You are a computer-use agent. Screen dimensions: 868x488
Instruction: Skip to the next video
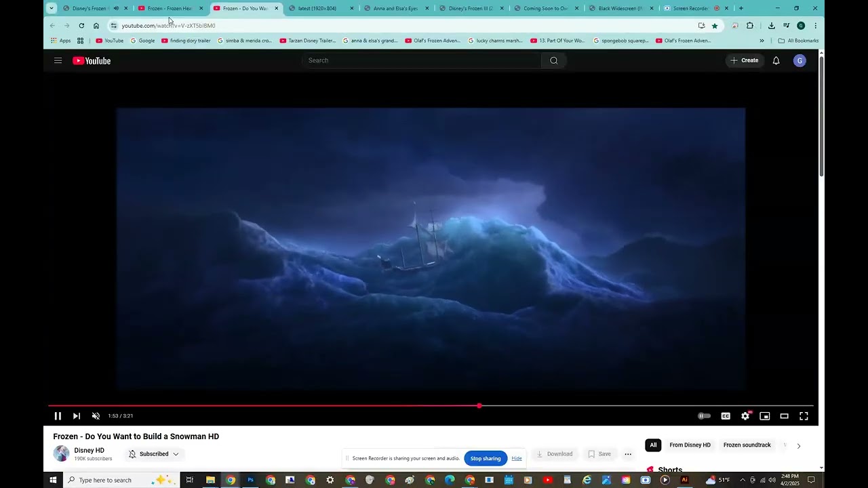tap(77, 416)
